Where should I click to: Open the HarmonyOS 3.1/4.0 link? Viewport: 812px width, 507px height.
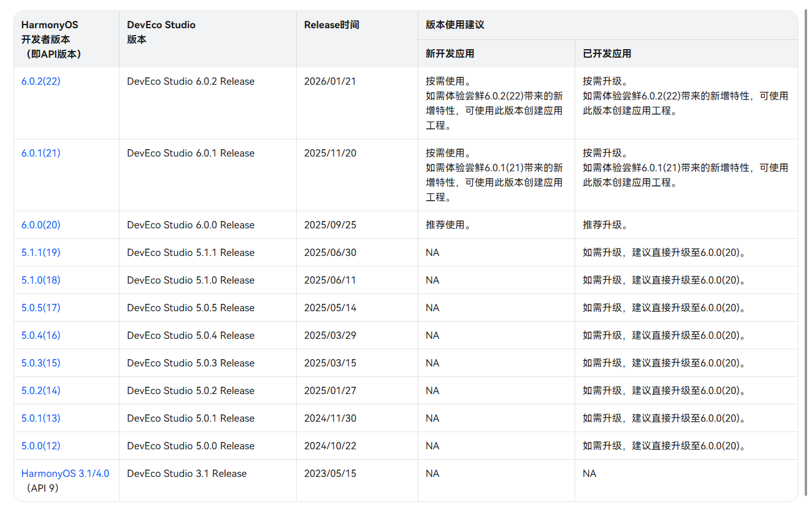pos(65,473)
